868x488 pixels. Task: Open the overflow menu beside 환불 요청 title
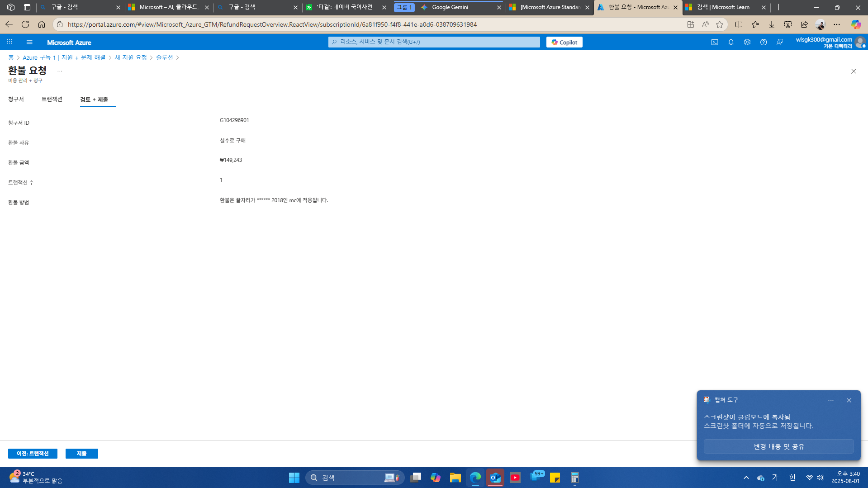coord(60,71)
